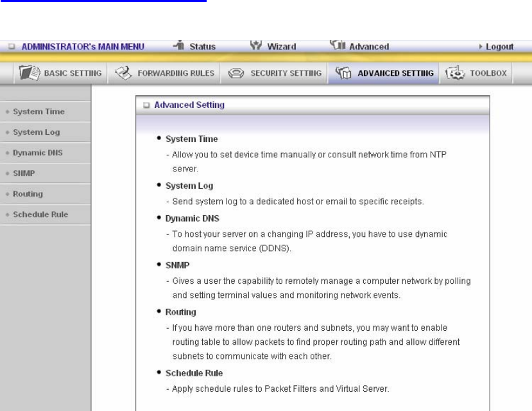Click ADMINISTRATOR's MAIN MENU title
532x411 pixels.
pyautogui.click(x=83, y=46)
